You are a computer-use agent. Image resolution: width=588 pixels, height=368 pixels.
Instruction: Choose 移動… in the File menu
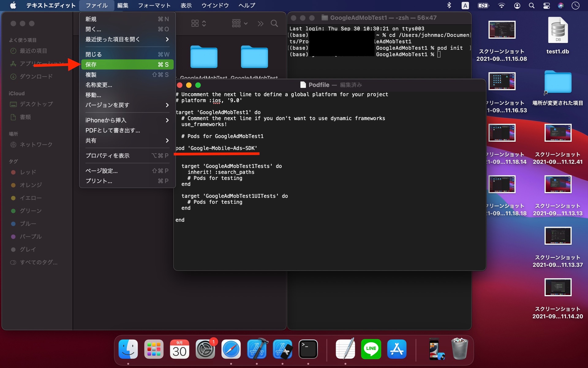(127, 95)
